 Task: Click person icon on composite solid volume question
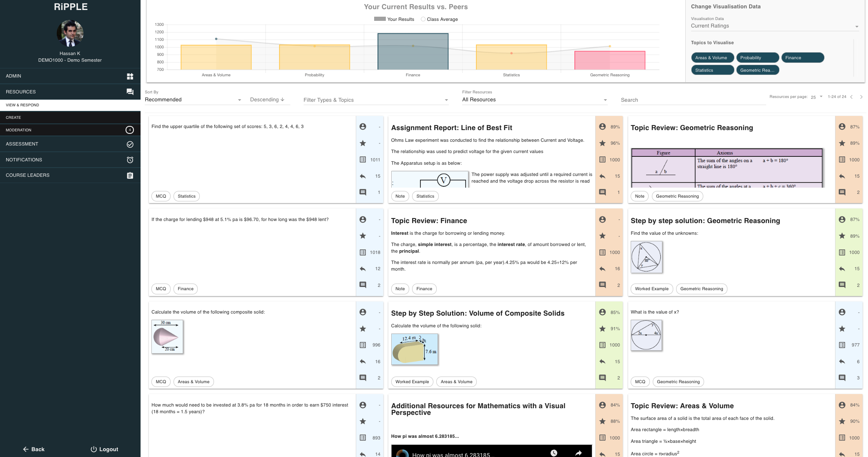coord(363,312)
